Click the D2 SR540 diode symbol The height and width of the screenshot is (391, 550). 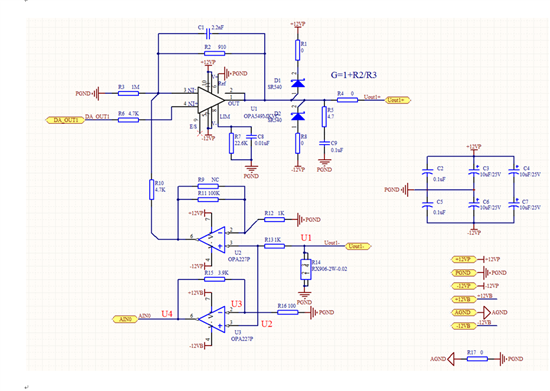point(298,116)
